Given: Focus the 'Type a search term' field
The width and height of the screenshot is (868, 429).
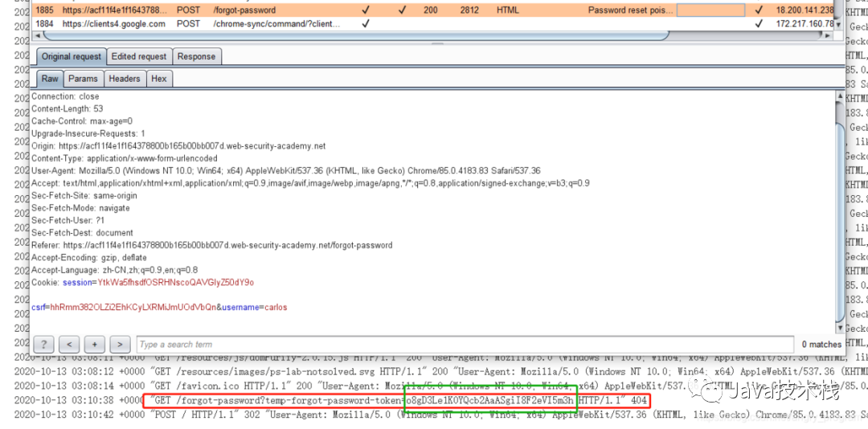Looking at the screenshot, I should pyautogui.click(x=465, y=345).
